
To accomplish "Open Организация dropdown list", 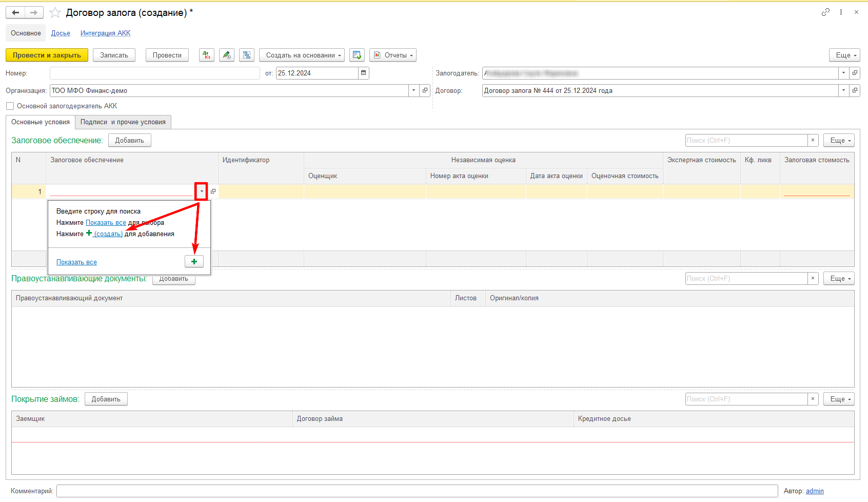I will pyautogui.click(x=414, y=90).
